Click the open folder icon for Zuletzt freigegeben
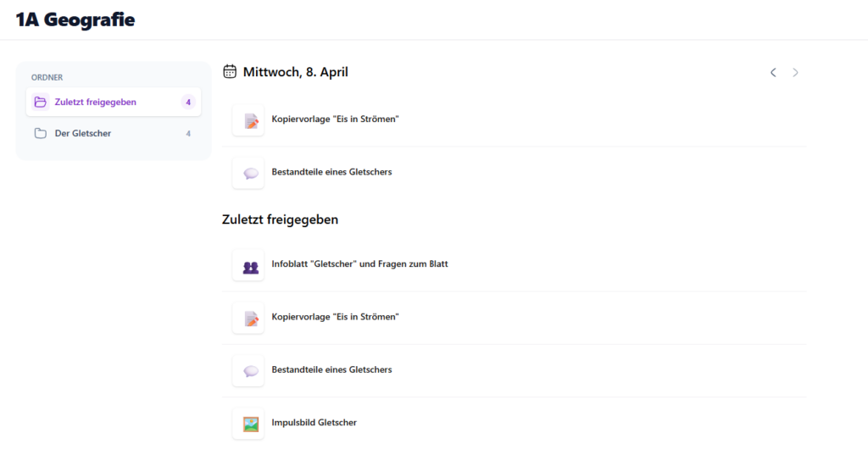 click(x=40, y=103)
